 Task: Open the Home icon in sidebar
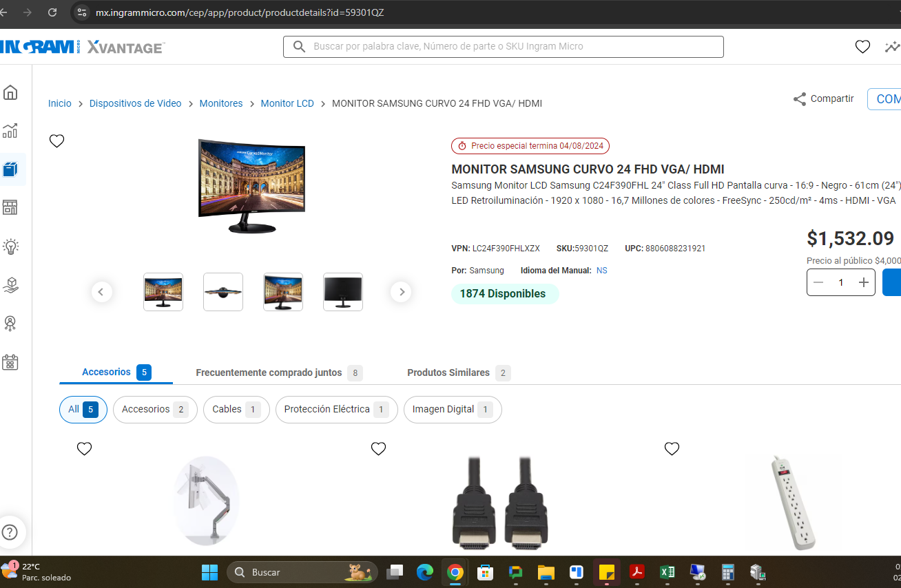pos(10,92)
